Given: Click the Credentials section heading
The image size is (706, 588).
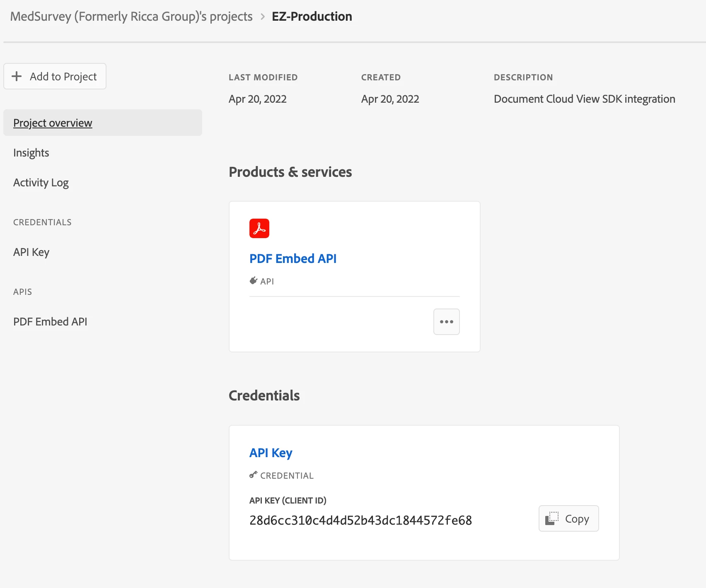Looking at the screenshot, I should coord(264,395).
